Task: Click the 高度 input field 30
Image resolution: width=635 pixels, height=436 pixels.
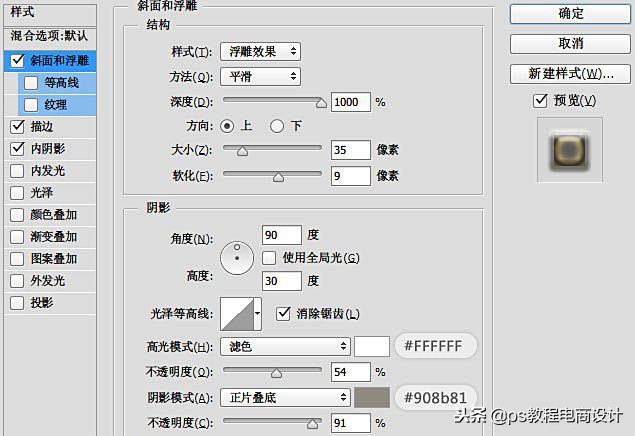Action: coord(282,281)
